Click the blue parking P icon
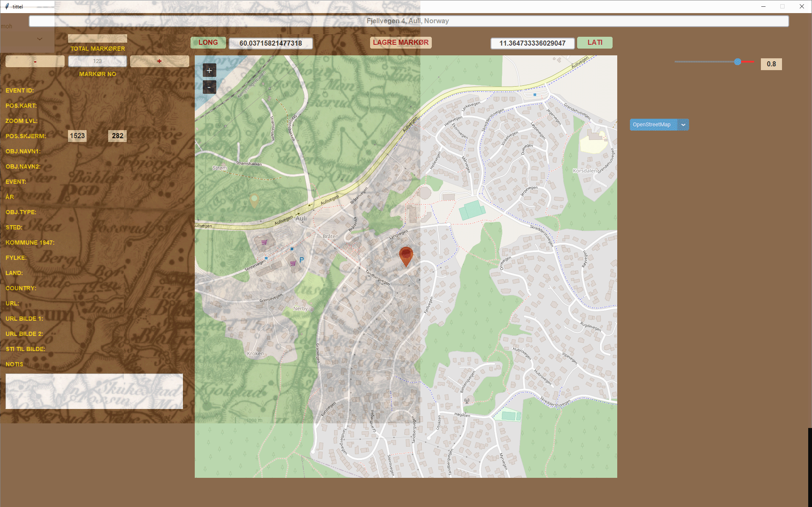Viewport: 812px width, 507px height. [x=301, y=260]
